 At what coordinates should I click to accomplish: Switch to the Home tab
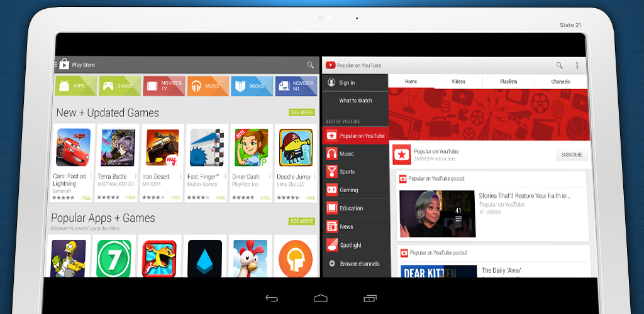click(411, 81)
